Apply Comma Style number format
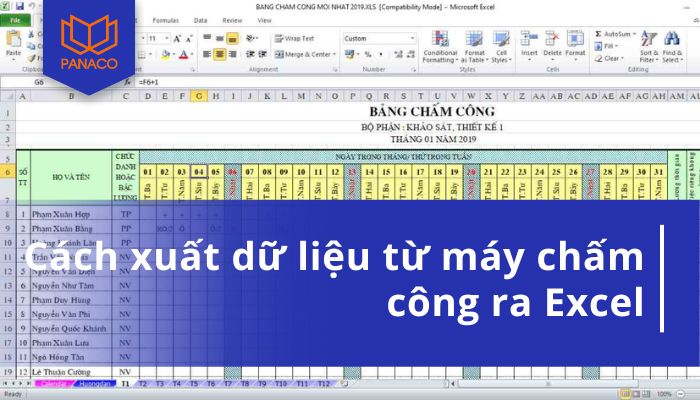700x400 pixels. point(381,54)
